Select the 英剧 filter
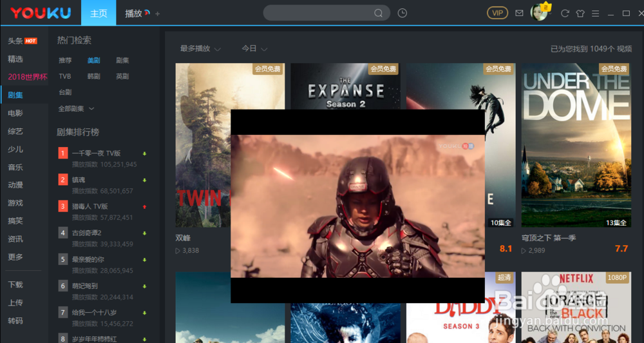 (x=122, y=76)
